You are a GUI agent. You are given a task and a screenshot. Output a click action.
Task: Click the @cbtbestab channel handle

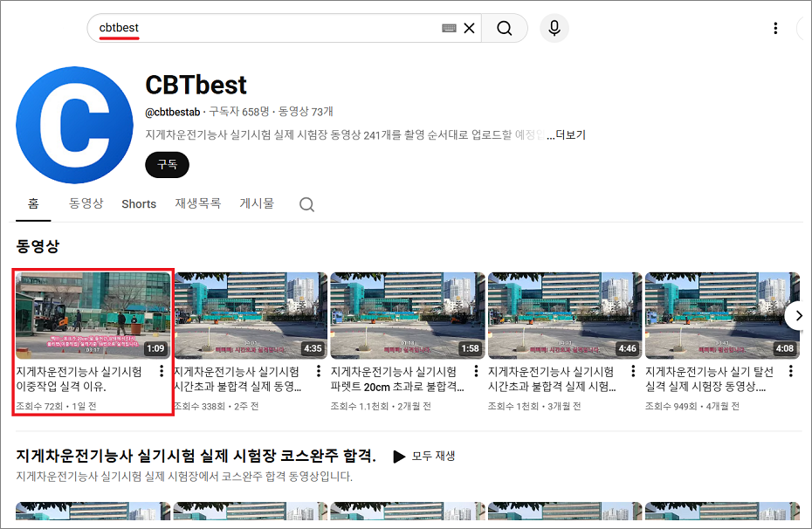(173, 112)
